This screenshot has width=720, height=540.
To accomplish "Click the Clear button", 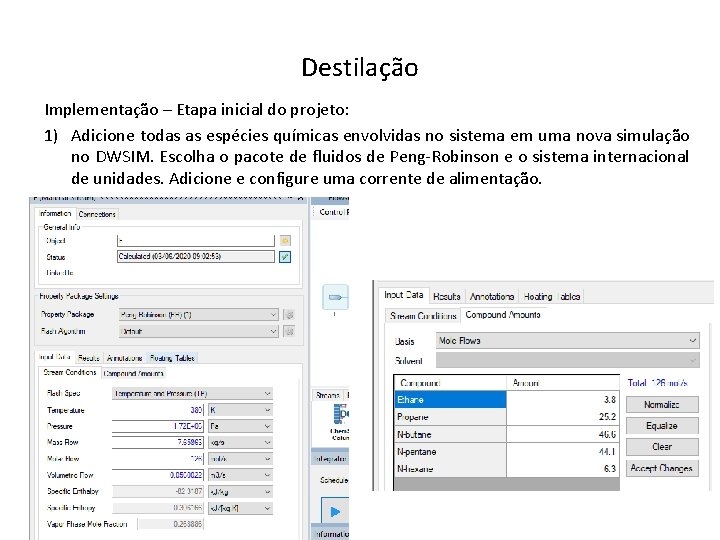I will 662,447.
